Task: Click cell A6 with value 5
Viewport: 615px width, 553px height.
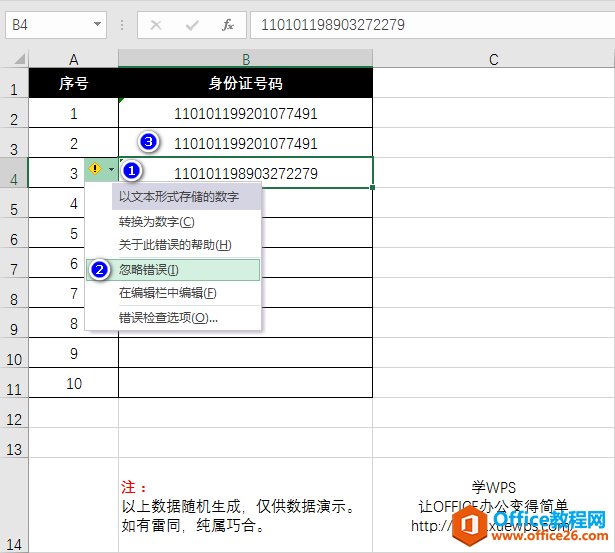Action: [73, 233]
